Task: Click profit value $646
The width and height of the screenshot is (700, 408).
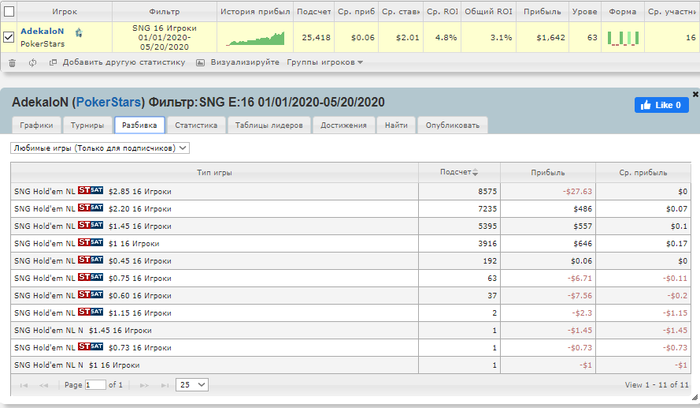Action: (583, 244)
